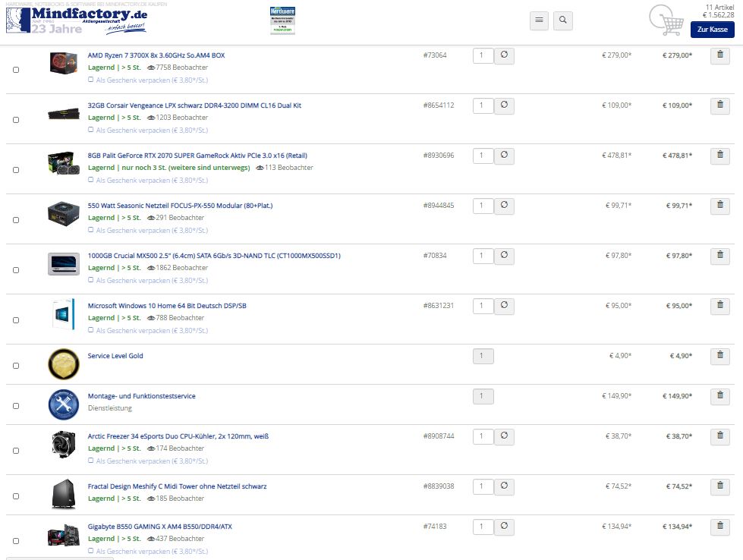
Task: Click quantity field for Crucial MX500
Action: tap(483, 256)
